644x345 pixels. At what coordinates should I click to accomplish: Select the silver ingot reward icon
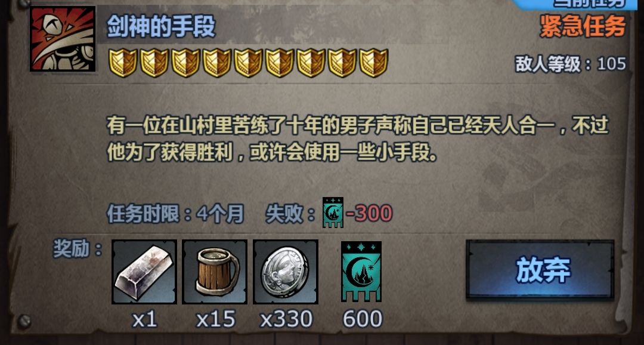(x=144, y=272)
